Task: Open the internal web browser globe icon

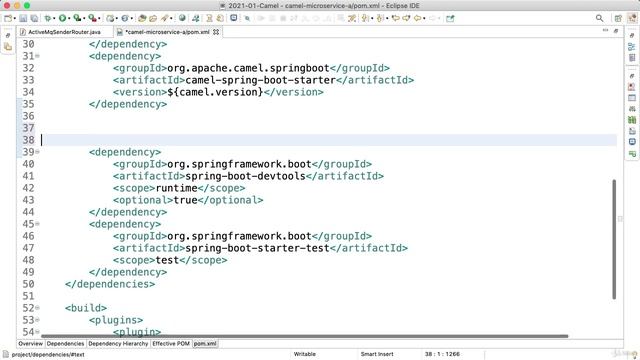Action: [x=182, y=18]
